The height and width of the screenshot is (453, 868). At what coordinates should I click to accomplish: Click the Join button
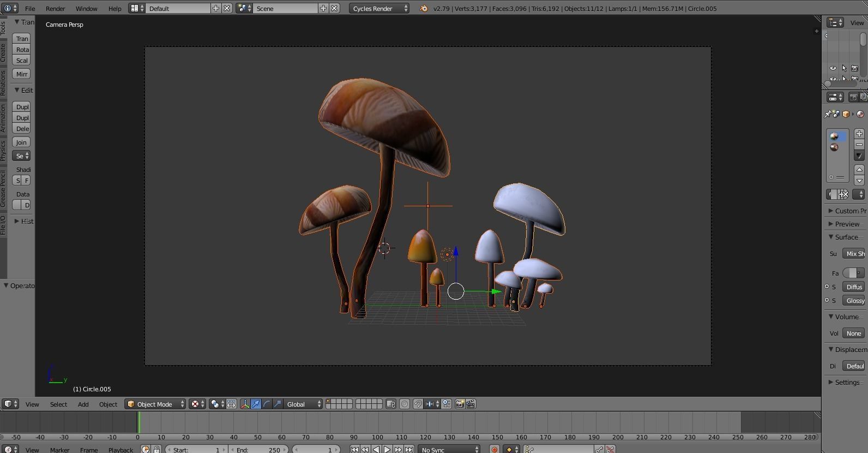21,142
